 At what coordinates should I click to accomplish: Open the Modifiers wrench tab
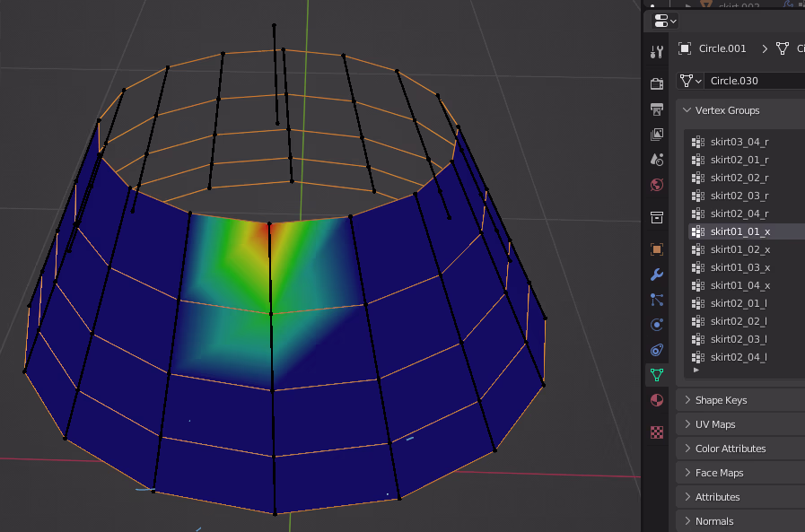coord(657,275)
